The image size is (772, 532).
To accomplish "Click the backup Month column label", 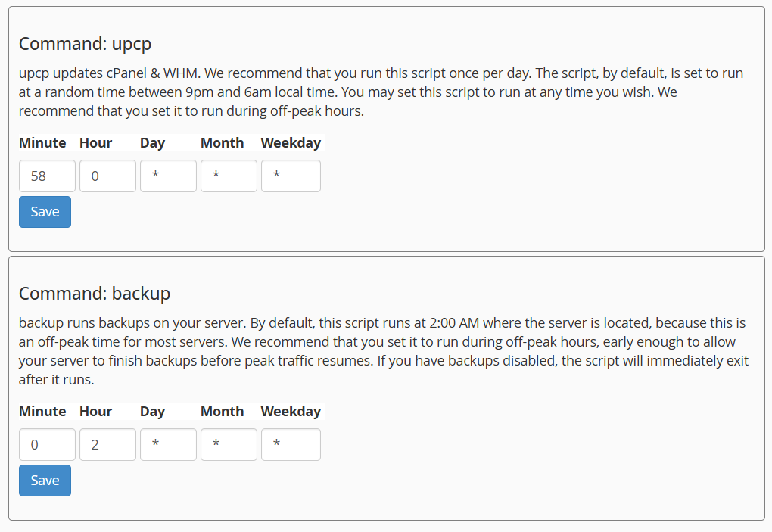I will (222, 412).
